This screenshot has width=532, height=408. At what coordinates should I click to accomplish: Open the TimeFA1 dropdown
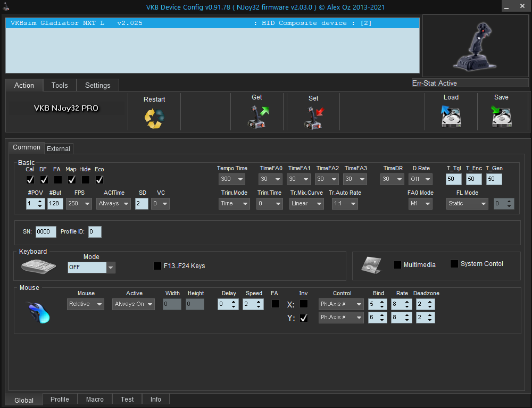point(298,179)
